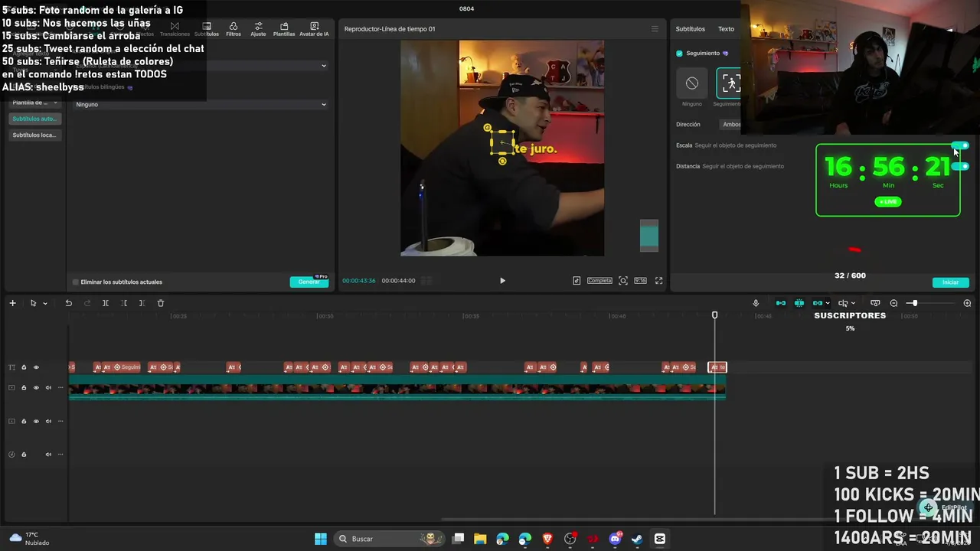This screenshot has height=551, width=980.
Task: Open CapCut from the taskbar
Action: (x=660, y=539)
